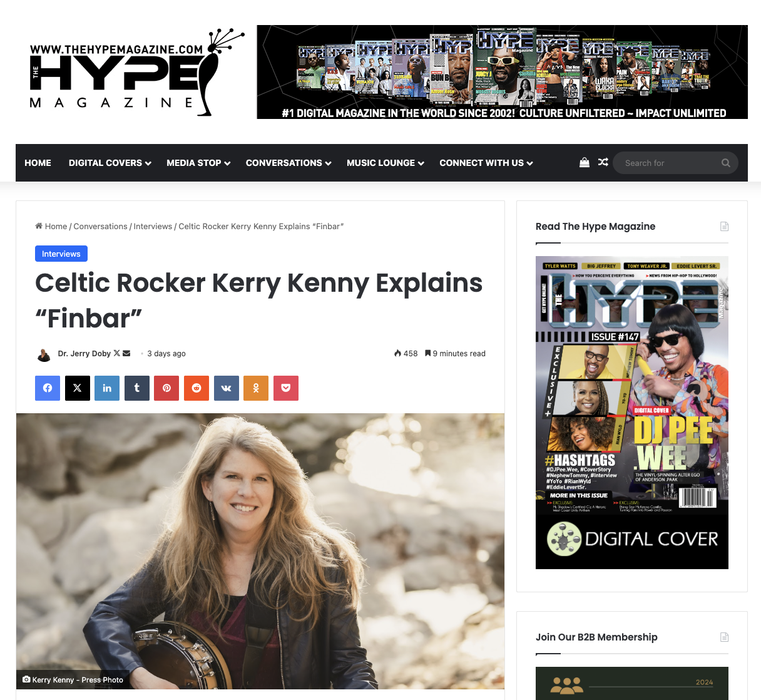The image size is (761, 700).
Task: Open the Interviews category tag
Action: [x=61, y=254]
